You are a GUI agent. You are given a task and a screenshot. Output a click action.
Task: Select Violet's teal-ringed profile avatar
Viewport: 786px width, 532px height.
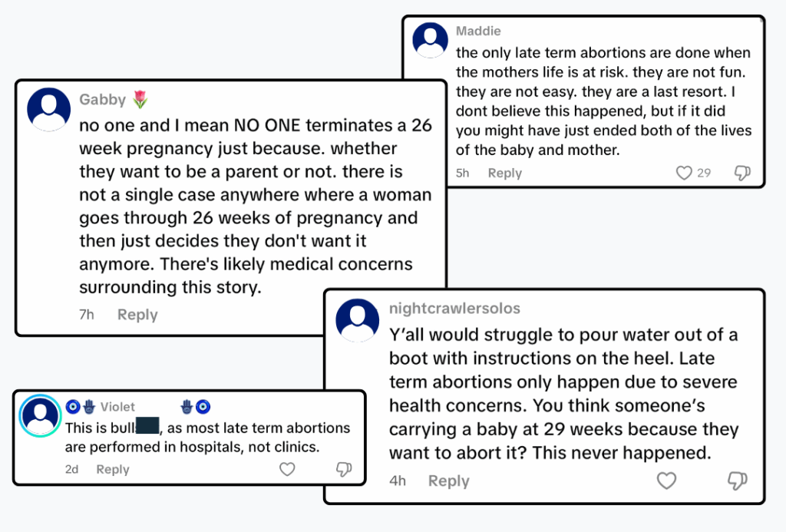coord(41,415)
